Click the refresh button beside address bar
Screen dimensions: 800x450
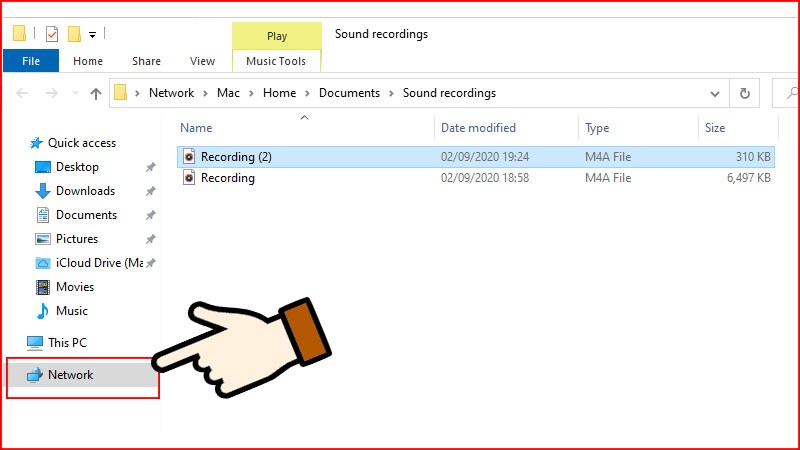coord(744,93)
